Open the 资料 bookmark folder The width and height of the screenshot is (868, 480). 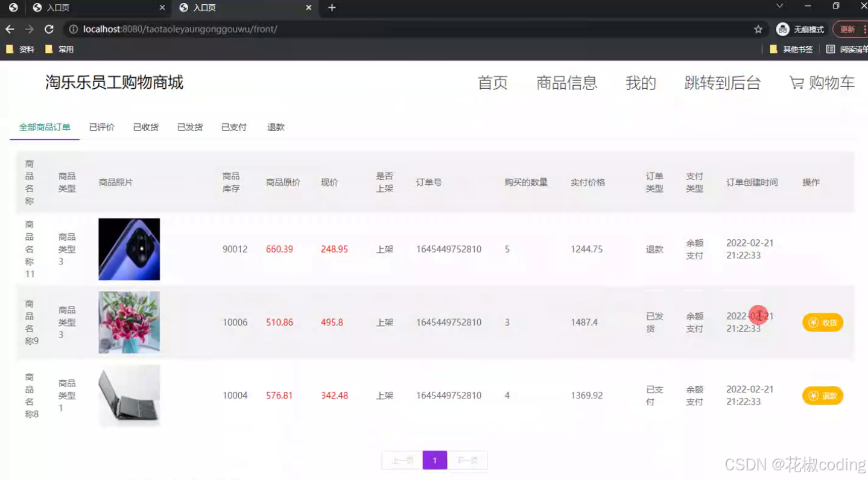pyautogui.click(x=20, y=50)
